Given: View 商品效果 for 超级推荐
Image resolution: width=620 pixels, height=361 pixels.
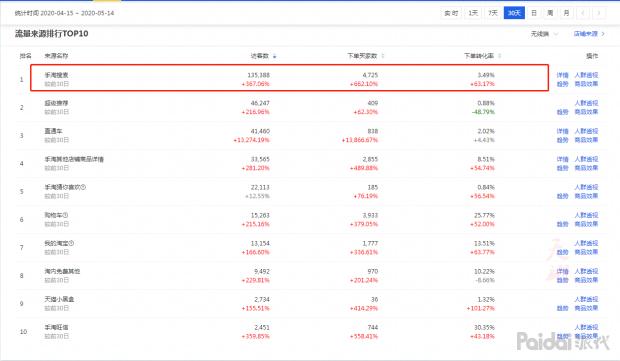Looking at the screenshot, I should click(x=586, y=112).
